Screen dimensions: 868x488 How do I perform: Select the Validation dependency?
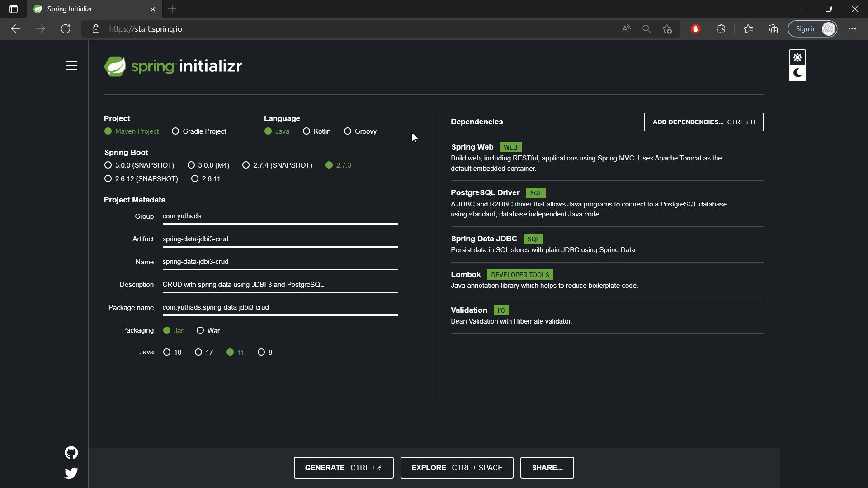coord(607,315)
